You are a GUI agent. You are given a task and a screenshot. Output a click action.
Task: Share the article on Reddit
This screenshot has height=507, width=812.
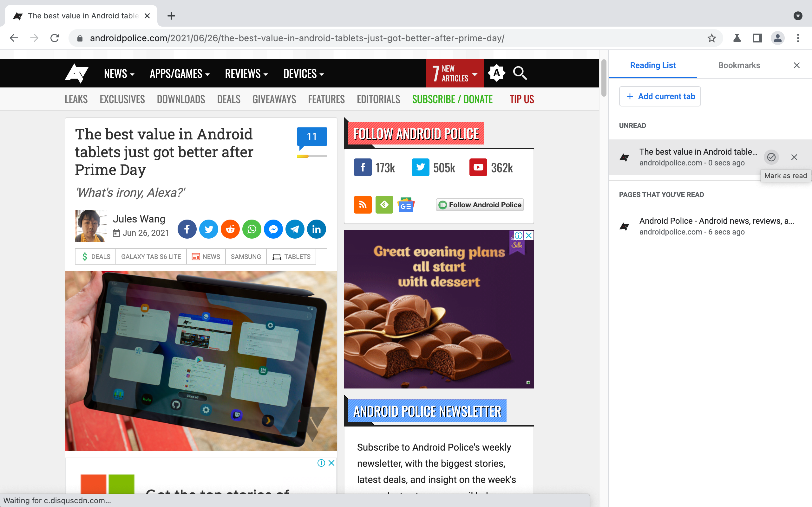[x=230, y=229]
